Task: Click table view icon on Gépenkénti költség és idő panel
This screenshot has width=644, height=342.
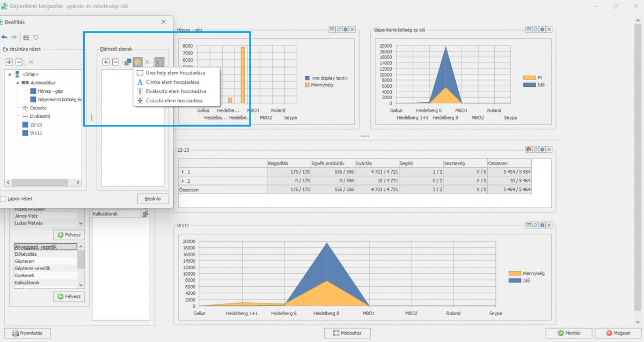Action: 529,29
